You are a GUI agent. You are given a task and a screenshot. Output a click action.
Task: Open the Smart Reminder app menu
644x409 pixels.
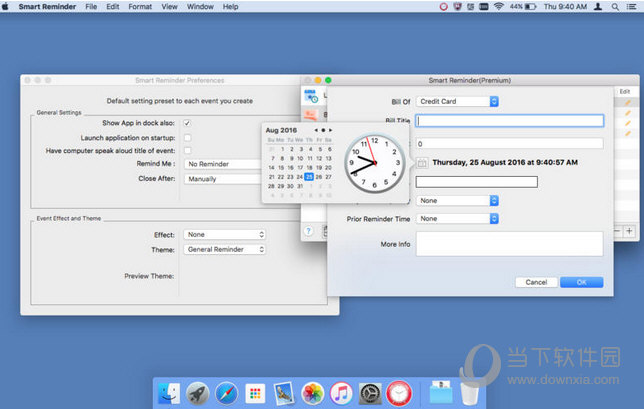coord(47,7)
